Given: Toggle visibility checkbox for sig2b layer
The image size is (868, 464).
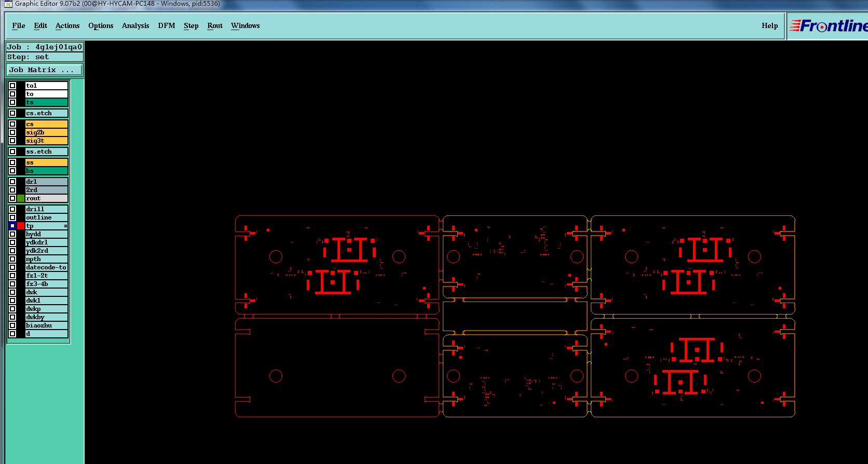Looking at the screenshot, I should point(12,132).
